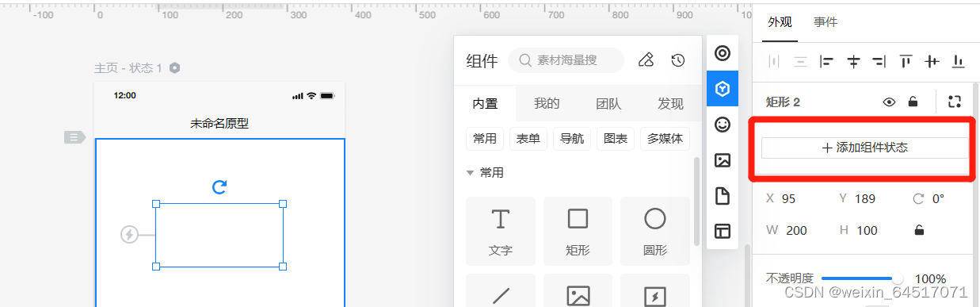Toggle the lock icon beside 矩形 2

[x=913, y=102]
